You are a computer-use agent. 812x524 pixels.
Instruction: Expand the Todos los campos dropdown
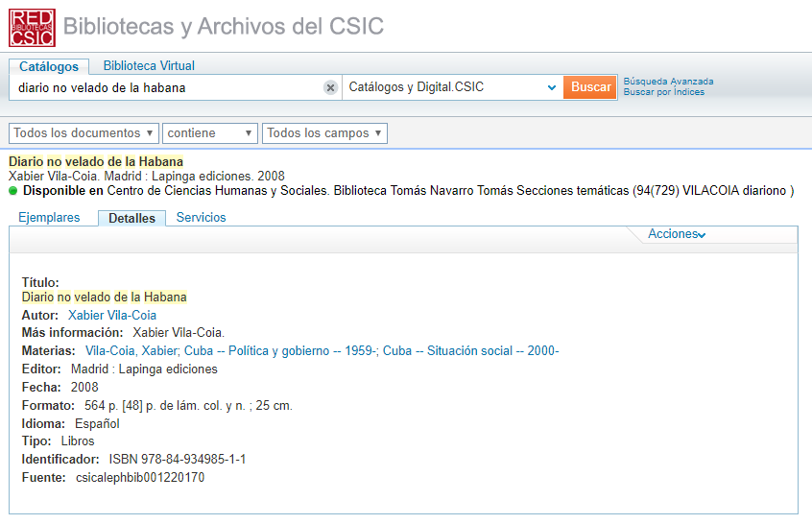pyautogui.click(x=324, y=133)
